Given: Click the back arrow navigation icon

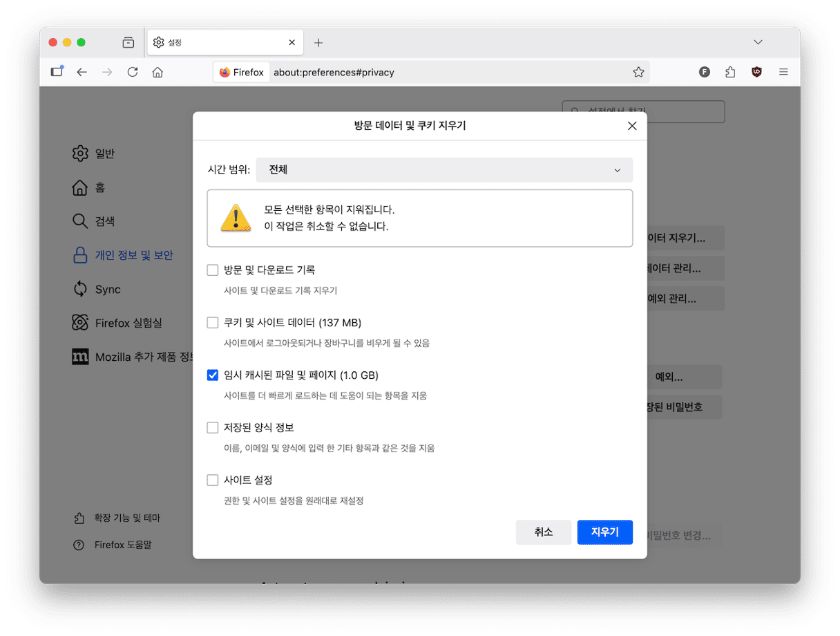Looking at the screenshot, I should pos(82,72).
